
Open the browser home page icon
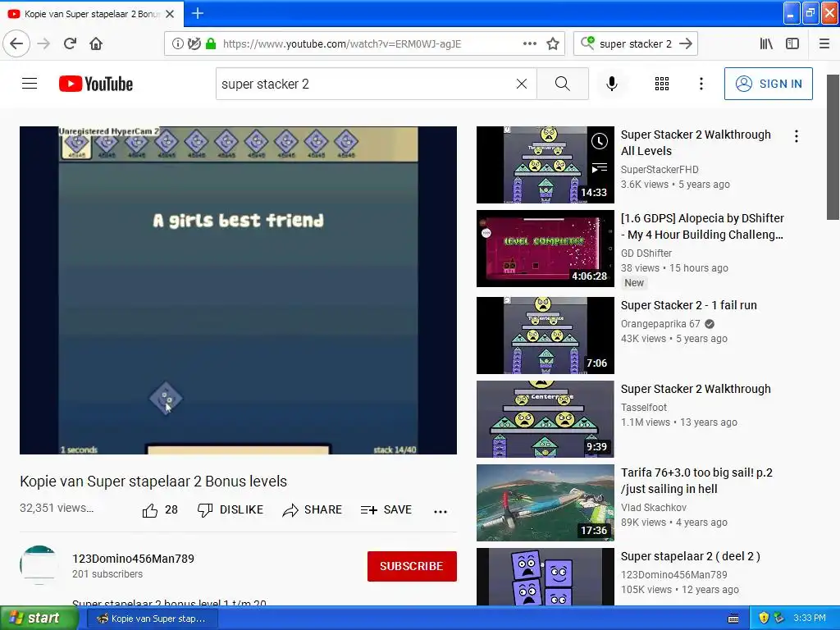pyautogui.click(x=96, y=44)
